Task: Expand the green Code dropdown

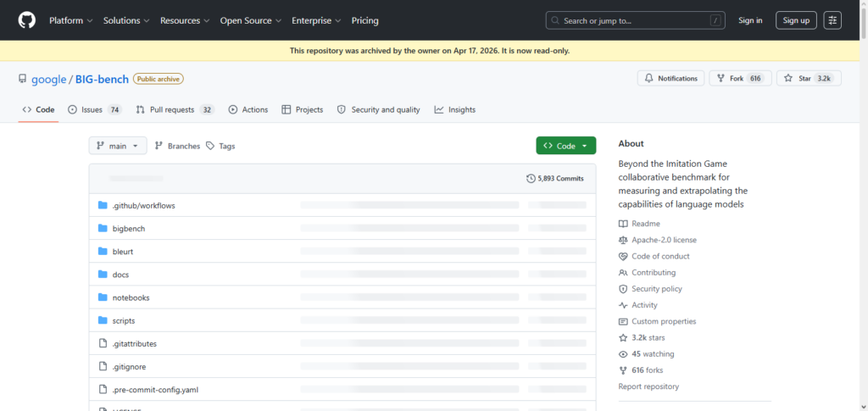Action: pyautogui.click(x=565, y=146)
